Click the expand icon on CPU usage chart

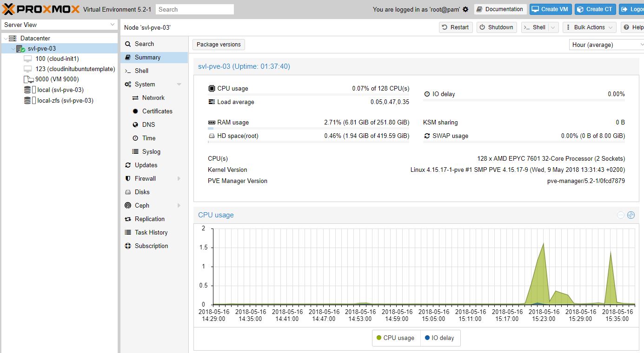tap(631, 215)
